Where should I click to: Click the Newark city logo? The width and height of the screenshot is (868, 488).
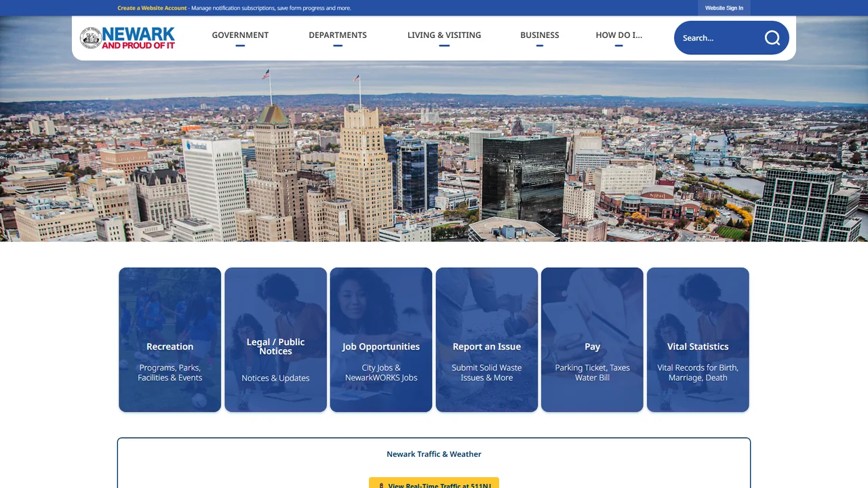[127, 38]
